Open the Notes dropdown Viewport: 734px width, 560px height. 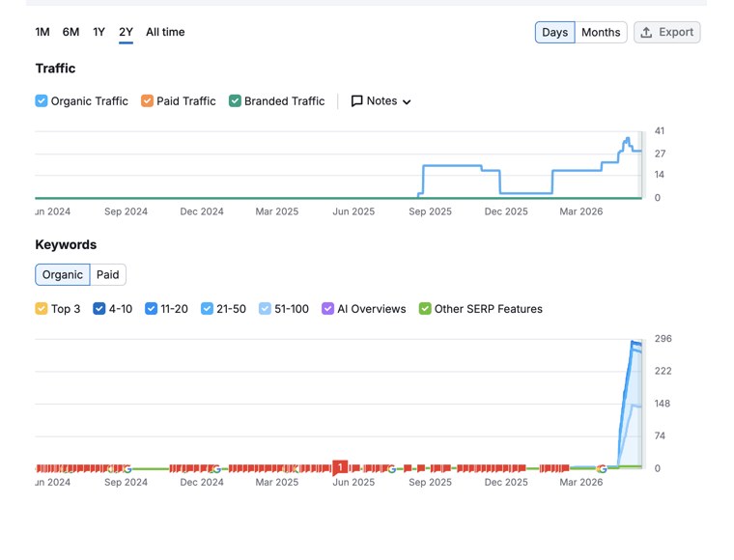[381, 101]
